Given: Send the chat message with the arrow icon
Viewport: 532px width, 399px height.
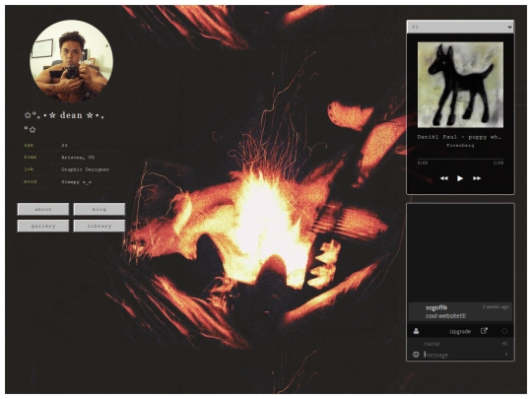Looking at the screenshot, I should click(506, 355).
